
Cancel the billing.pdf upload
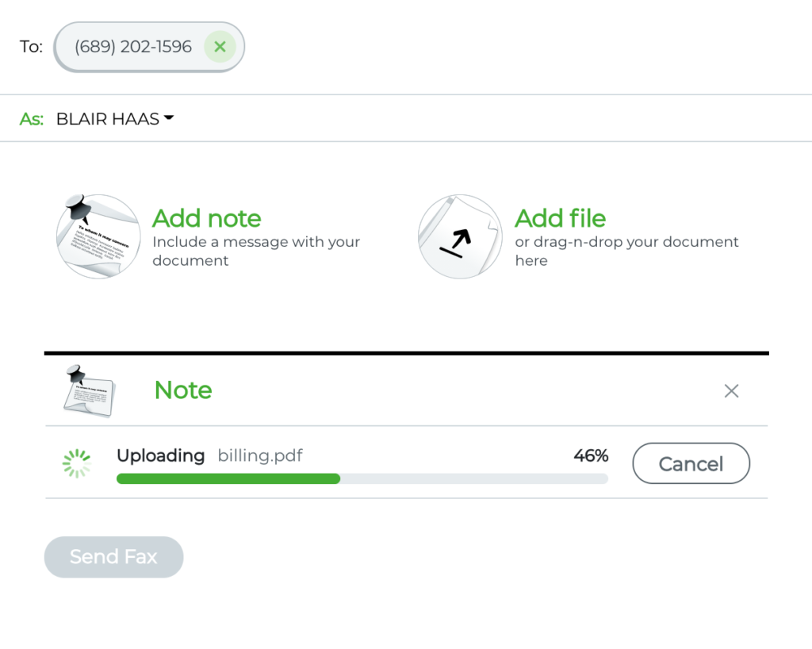[x=691, y=463]
